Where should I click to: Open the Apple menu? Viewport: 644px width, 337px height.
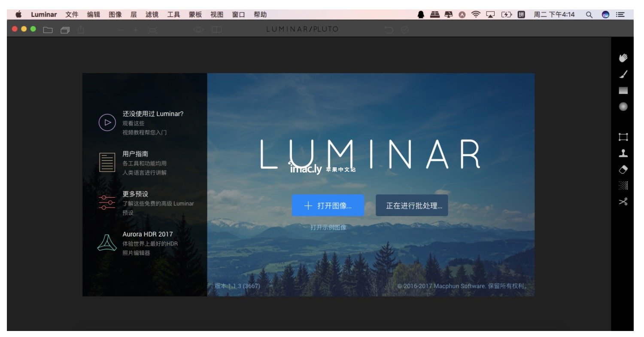tap(18, 15)
